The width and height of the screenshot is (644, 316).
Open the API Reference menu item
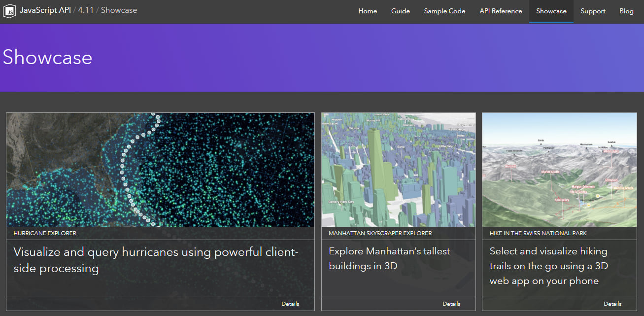pyautogui.click(x=501, y=11)
